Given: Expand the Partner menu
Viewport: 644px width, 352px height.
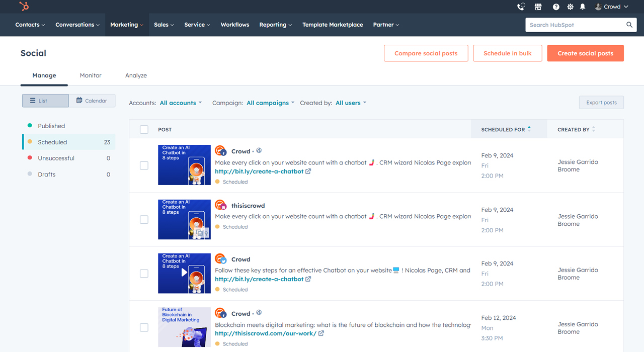Looking at the screenshot, I should 386,25.
